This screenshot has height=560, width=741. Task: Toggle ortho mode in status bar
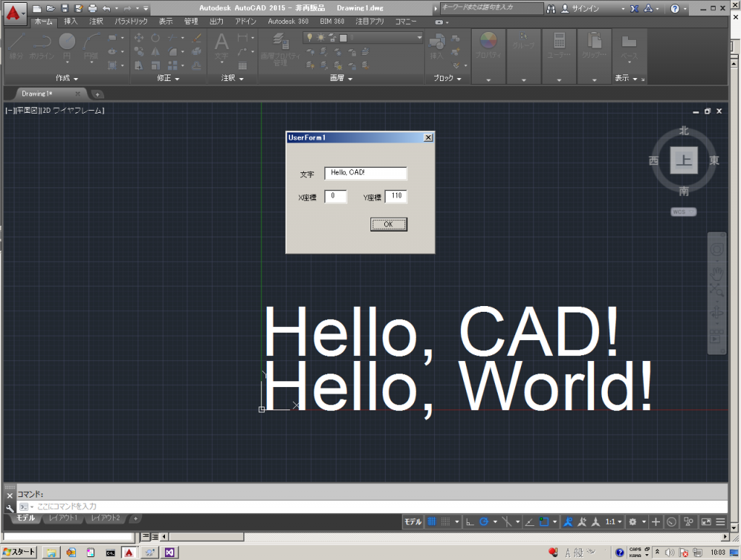tap(470, 522)
